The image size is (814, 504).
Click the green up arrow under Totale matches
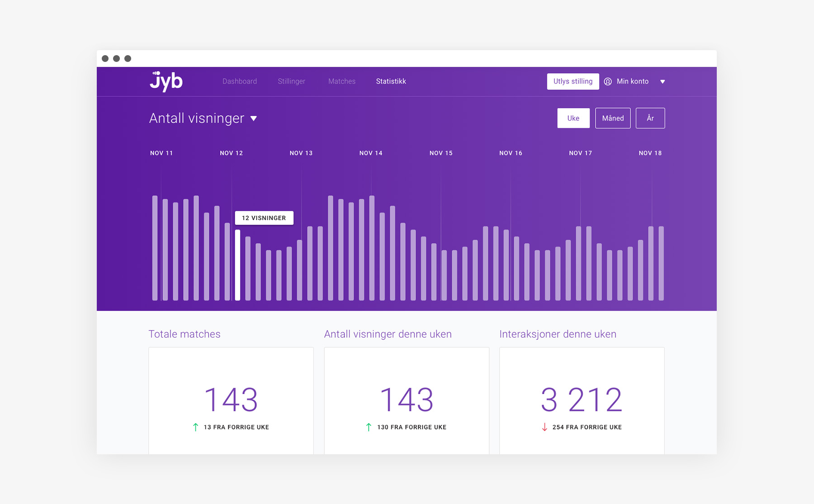(x=195, y=427)
